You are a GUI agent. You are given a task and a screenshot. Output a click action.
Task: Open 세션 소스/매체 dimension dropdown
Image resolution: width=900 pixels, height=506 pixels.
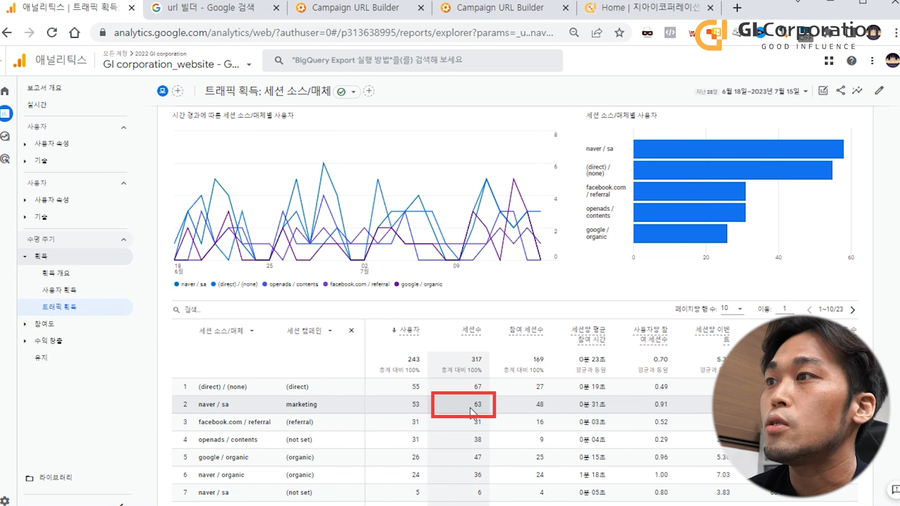click(x=226, y=331)
